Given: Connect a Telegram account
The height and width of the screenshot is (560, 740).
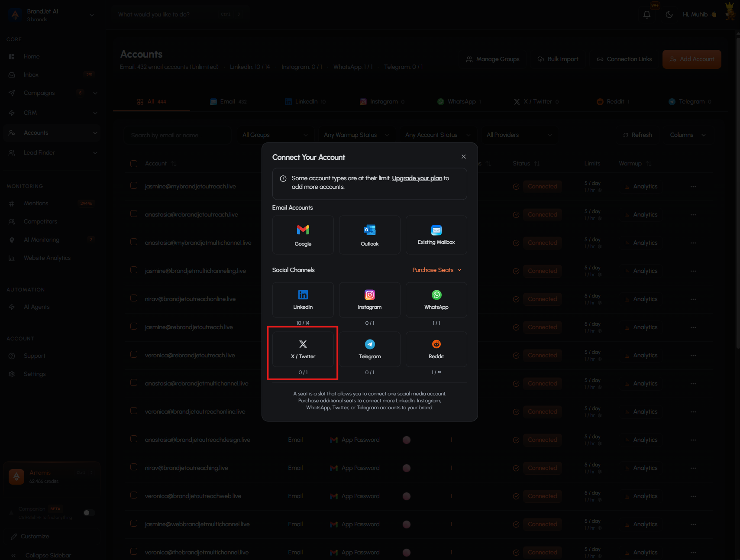Looking at the screenshot, I should pos(369,349).
